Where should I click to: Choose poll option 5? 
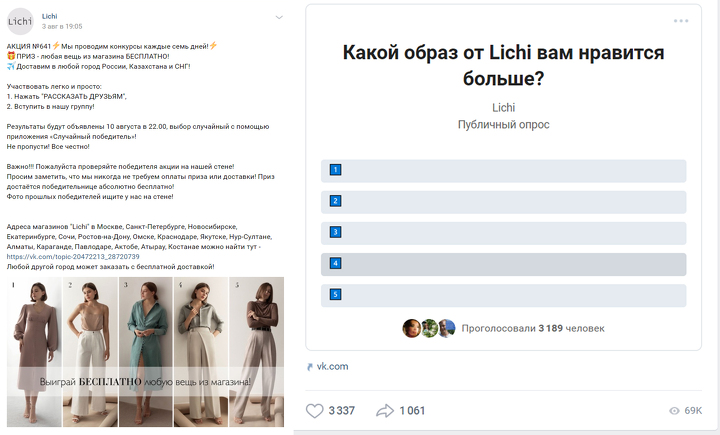coord(503,296)
